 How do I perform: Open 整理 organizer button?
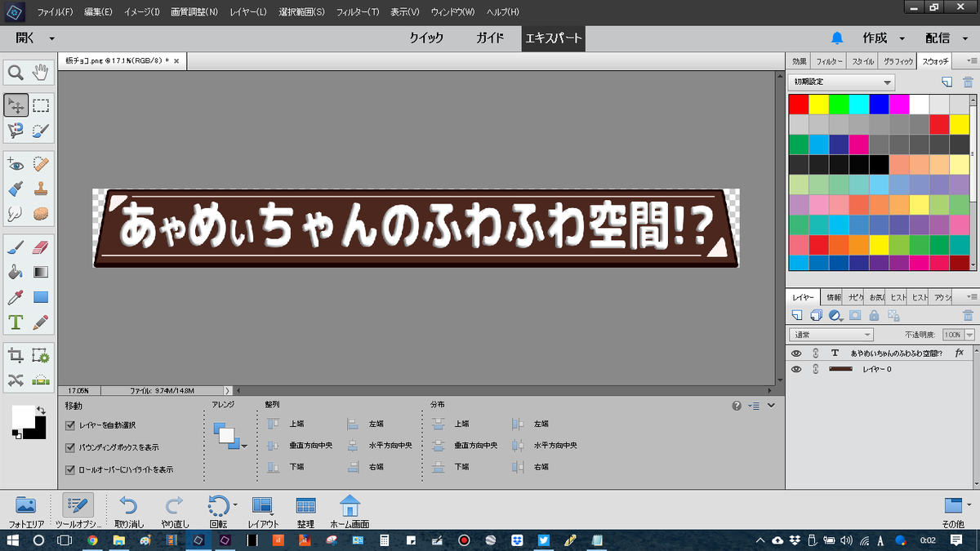click(305, 512)
